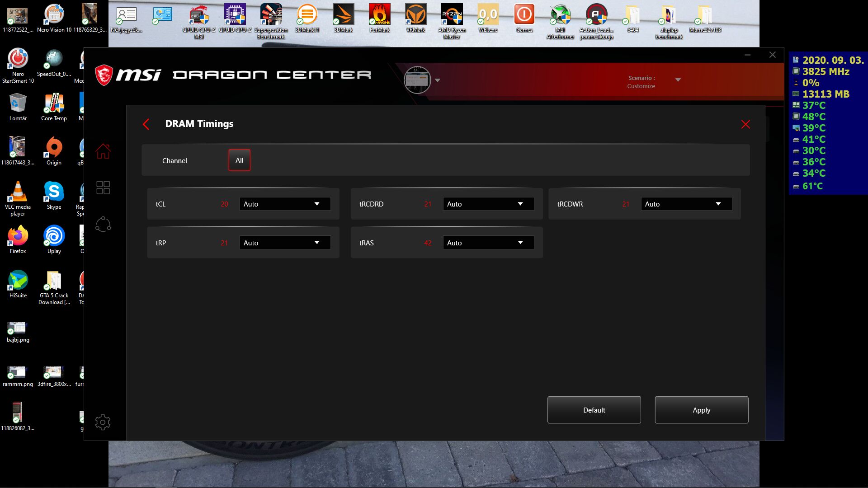The height and width of the screenshot is (488, 868).
Task: Open the SpeedOut desktop icon
Action: pyautogui.click(x=54, y=63)
